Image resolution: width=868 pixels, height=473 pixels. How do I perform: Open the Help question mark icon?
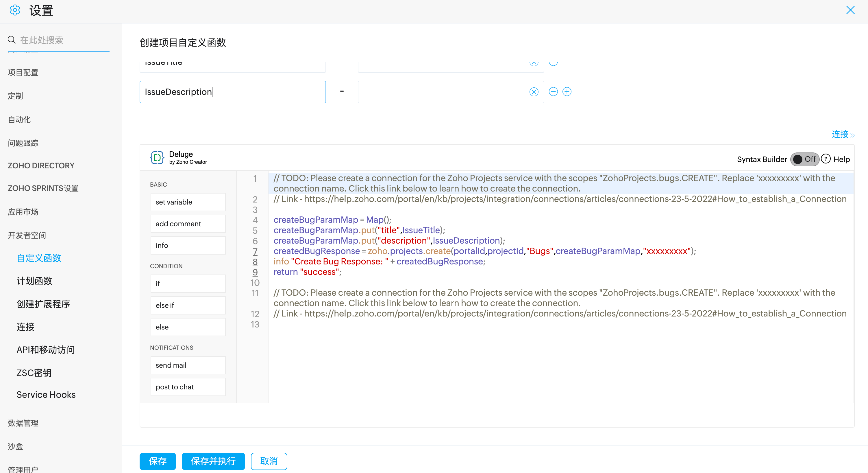[826, 159]
